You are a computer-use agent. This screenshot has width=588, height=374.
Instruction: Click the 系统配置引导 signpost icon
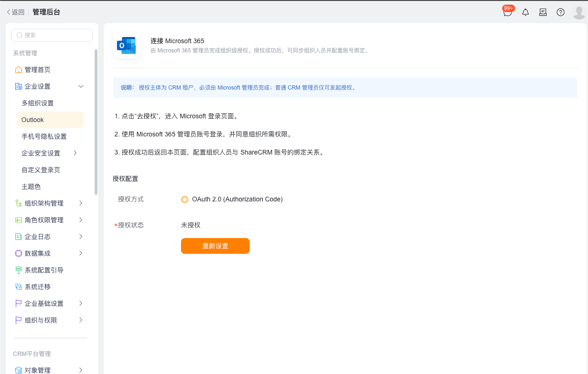[x=19, y=270]
